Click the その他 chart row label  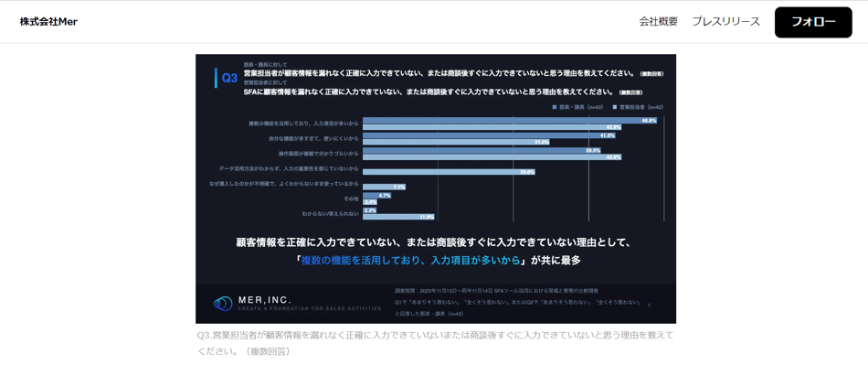click(x=352, y=199)
